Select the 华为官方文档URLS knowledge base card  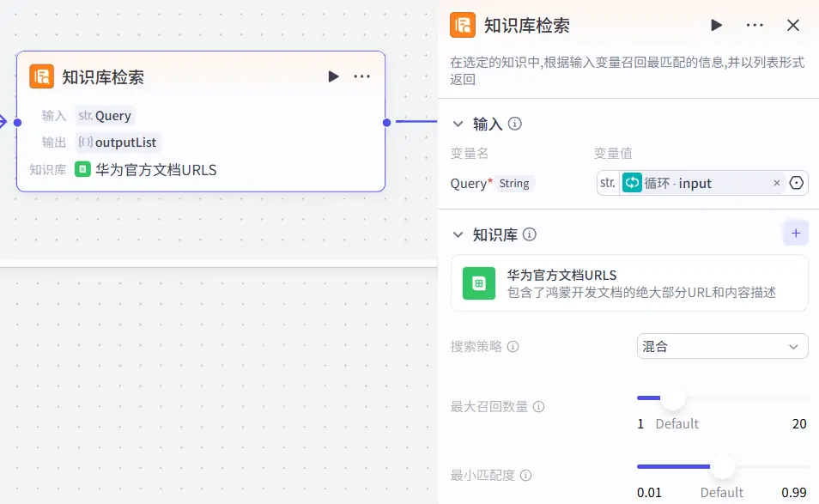(628, 285)
